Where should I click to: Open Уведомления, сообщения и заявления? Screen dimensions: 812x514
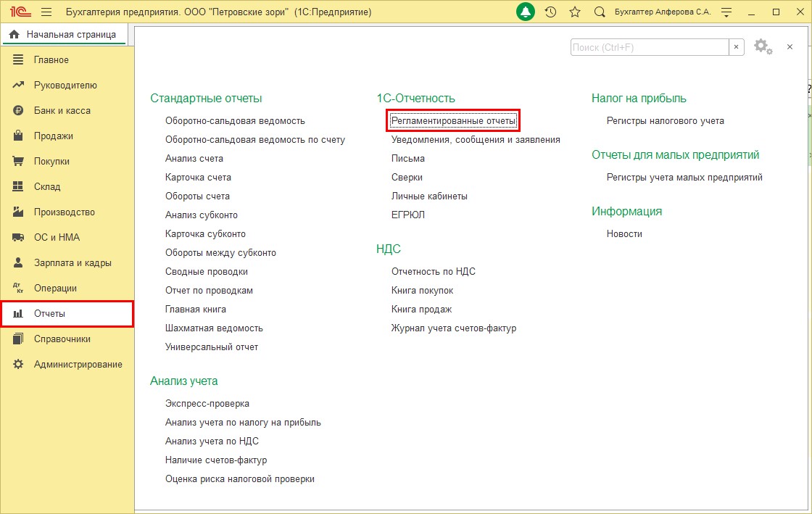476,139
